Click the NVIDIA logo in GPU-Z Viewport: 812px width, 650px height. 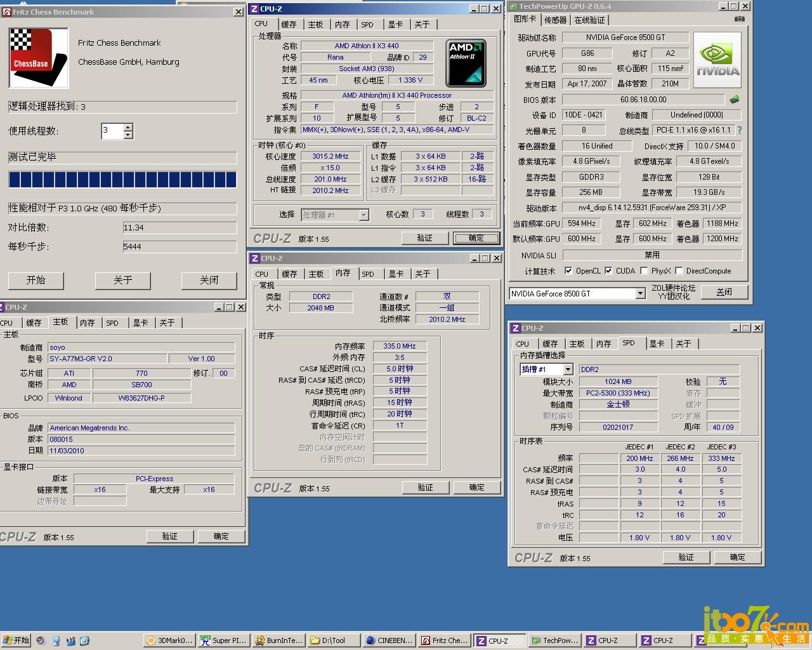pos(717,62)
